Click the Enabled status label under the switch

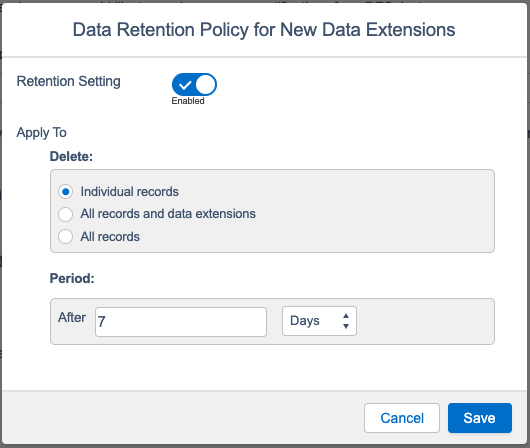click(188, 101)
